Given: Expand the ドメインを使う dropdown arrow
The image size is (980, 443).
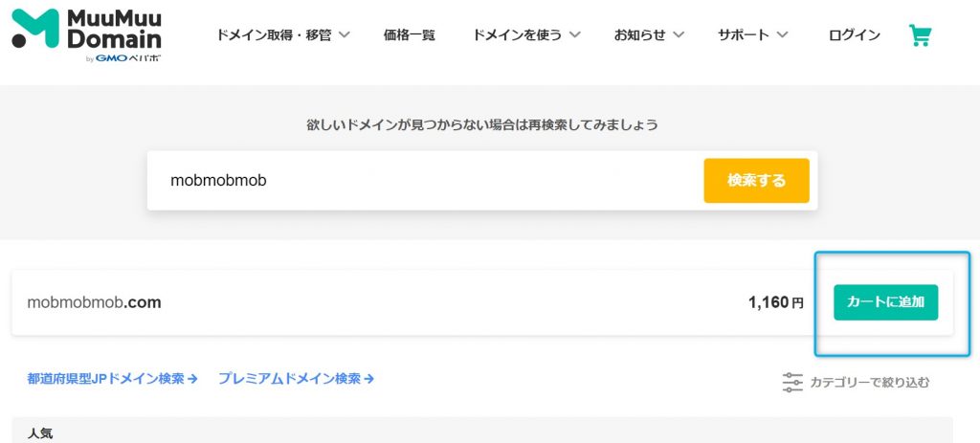Looking at the screenshot, I should click(x=575, y=35).
